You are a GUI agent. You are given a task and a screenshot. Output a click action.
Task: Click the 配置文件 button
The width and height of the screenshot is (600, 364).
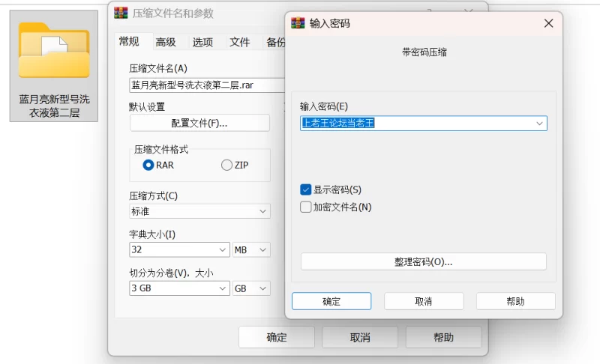[x=199, y=123]
